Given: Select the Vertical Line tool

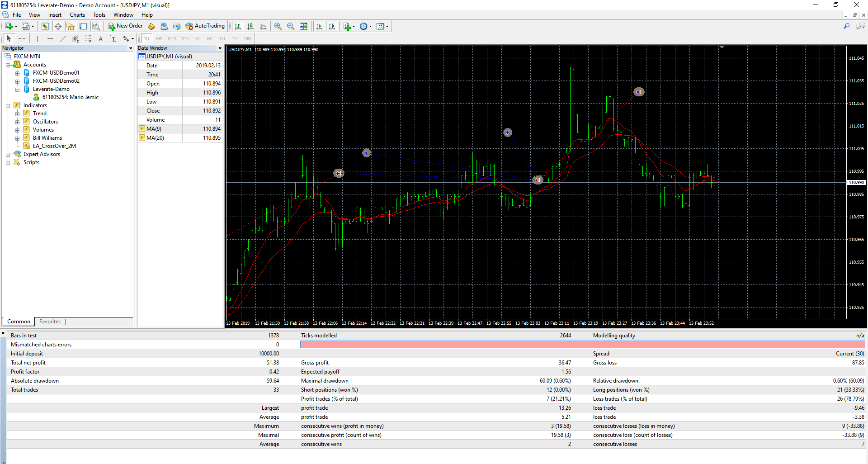Looking at the screenshot, I should 37,38.
